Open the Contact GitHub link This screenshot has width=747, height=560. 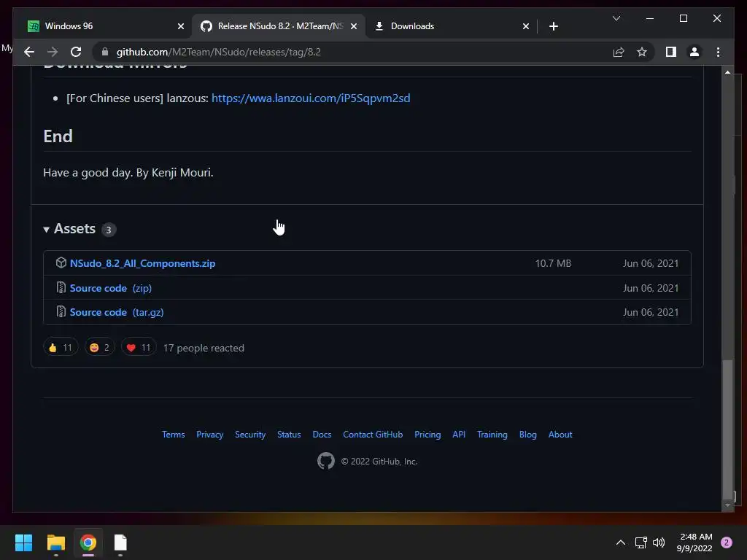[x=373, y=435]
